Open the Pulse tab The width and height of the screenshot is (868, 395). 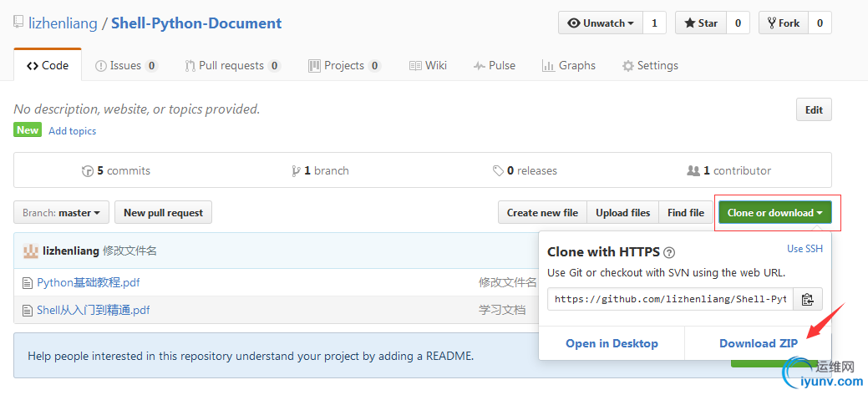pos(495,65)
